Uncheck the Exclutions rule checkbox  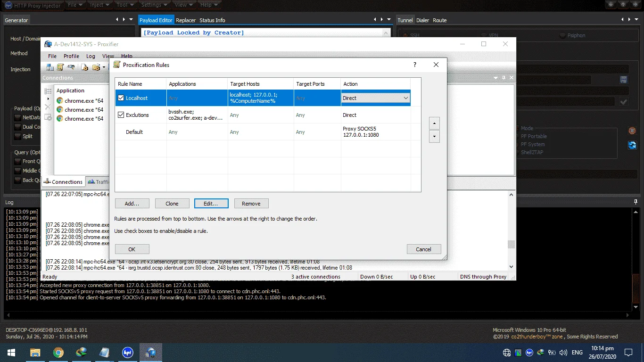pyautogui.click(x=121, y=115)
